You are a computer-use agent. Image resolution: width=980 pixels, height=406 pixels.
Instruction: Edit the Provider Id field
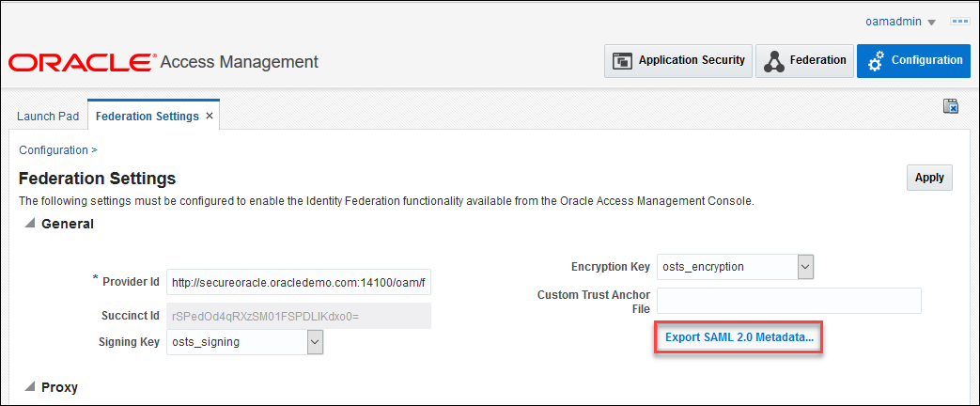point(299,283)
